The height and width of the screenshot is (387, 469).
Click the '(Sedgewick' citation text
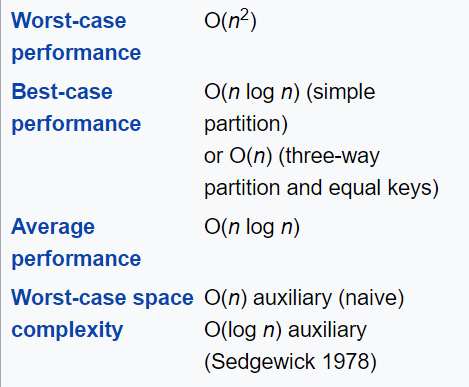tap(260, 362)
